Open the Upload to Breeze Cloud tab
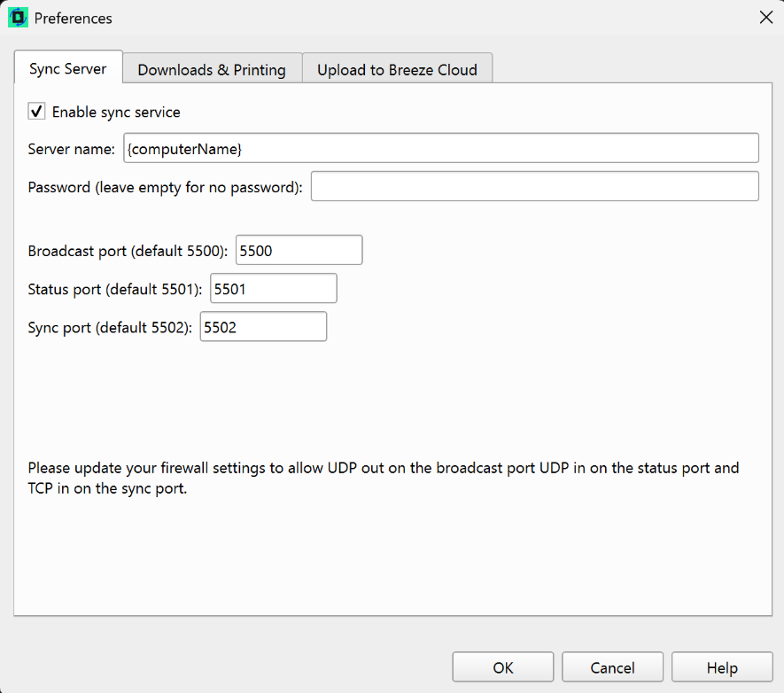 pyautogui.click(x=397, y=69)
